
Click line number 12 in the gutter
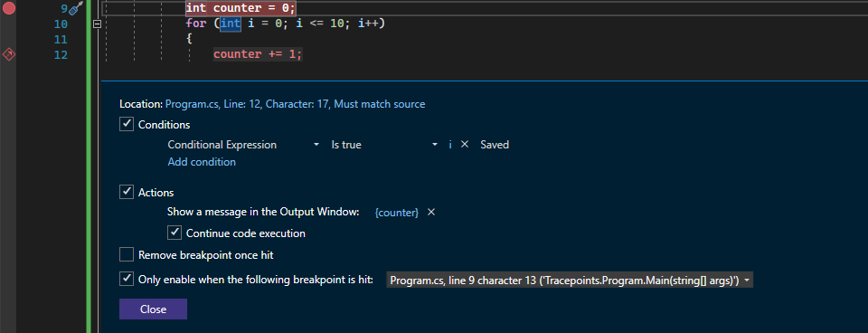tap(61, 55)
